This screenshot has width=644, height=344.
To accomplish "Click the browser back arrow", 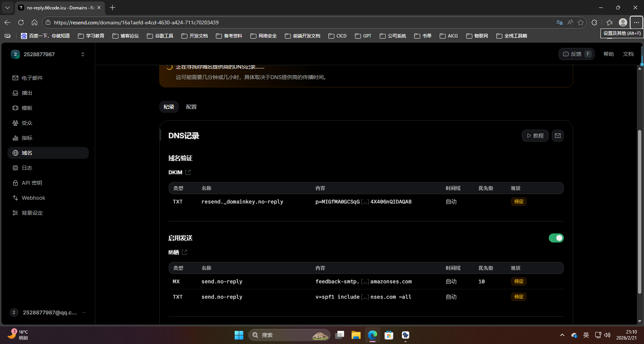I will tap(7, 22).
